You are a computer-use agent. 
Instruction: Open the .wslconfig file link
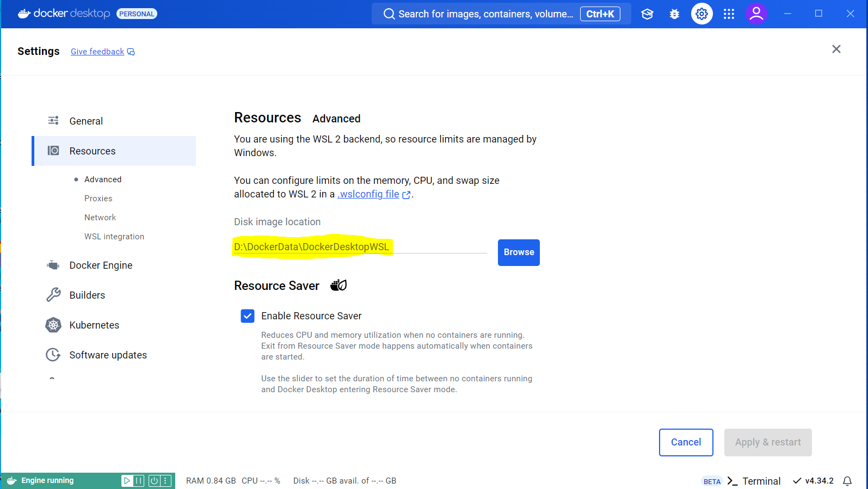[x=368, y=194]
